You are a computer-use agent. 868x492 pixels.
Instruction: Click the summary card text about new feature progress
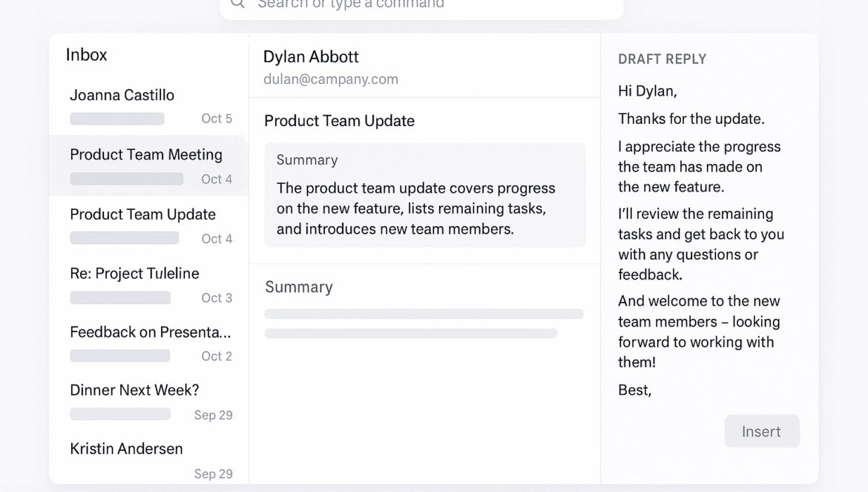(415, 209)
